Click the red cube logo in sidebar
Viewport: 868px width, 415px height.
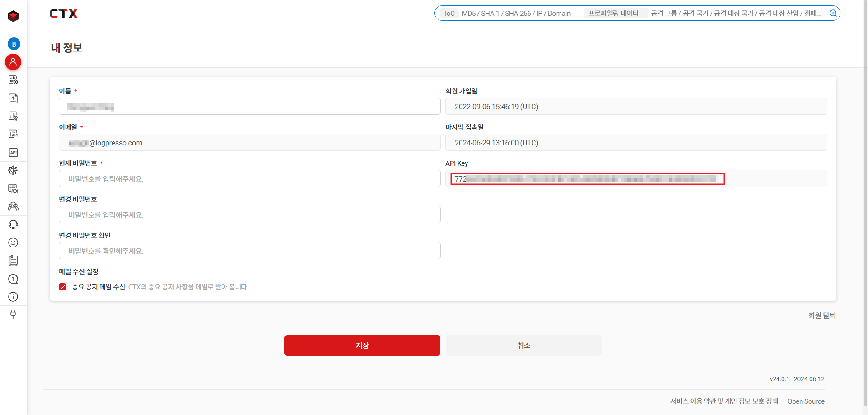(x=13, y=16)
